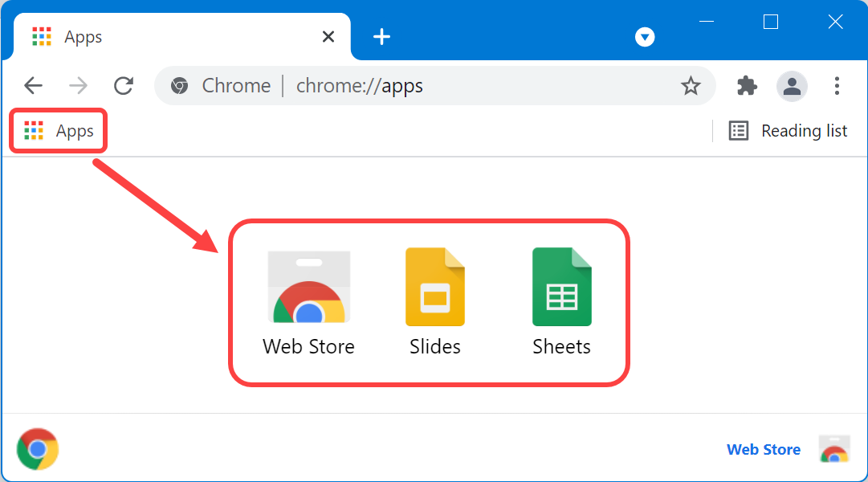This screenshot has height=482, width=868.
Task: Click the Extensions puzzle icon
Action: tap(745, 86)
